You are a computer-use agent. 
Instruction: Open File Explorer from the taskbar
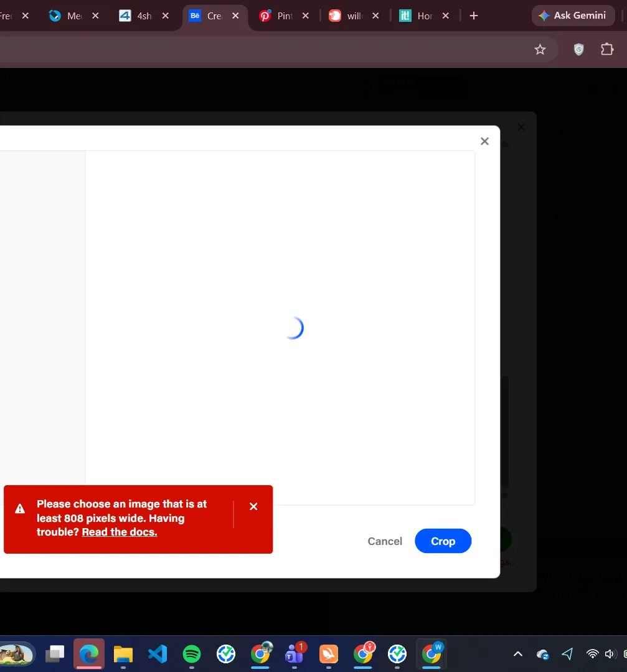(x=123, y=653)
